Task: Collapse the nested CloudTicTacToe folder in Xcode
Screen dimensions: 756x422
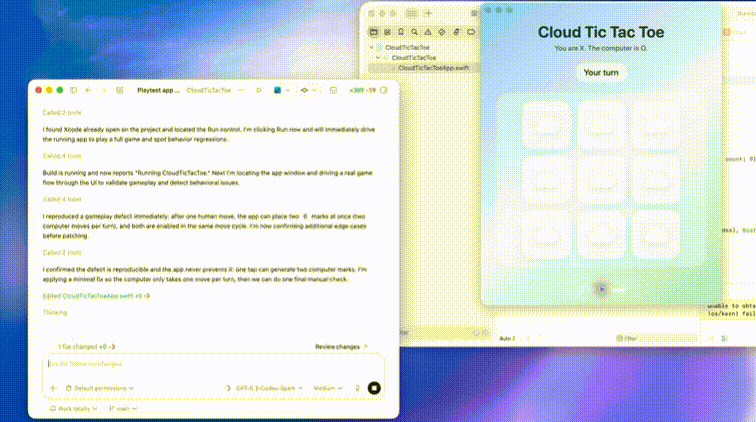Action: pos(378,58)
